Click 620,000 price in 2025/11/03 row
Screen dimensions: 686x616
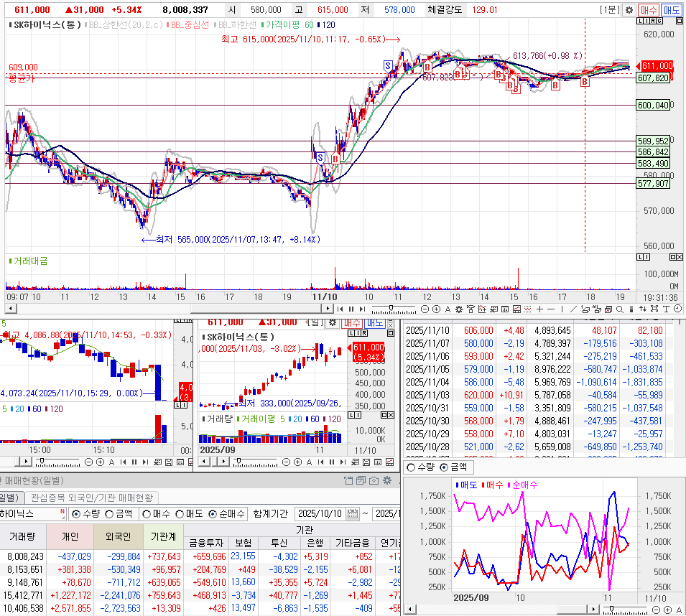478,395
